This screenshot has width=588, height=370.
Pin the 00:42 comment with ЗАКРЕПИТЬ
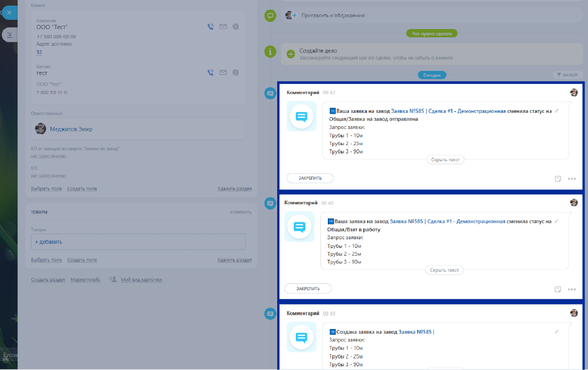coord(310,178)
